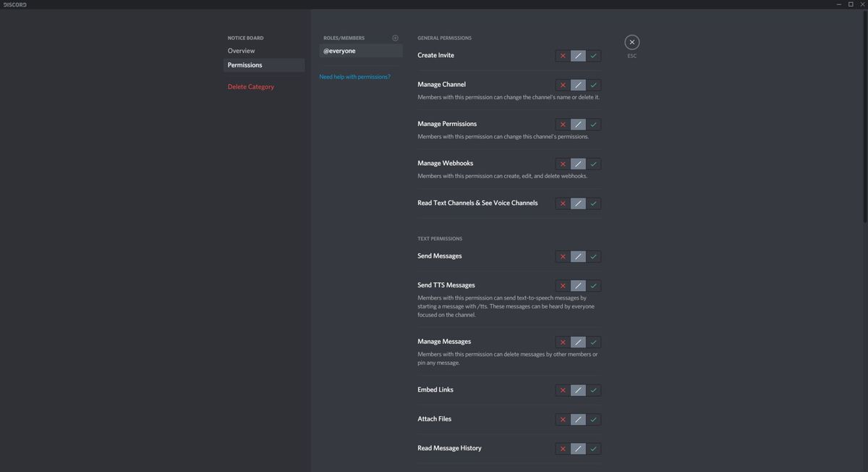Deny the Manage Messages permission
Viewport: 868px width, 472px height.
[x=562, y=342]
